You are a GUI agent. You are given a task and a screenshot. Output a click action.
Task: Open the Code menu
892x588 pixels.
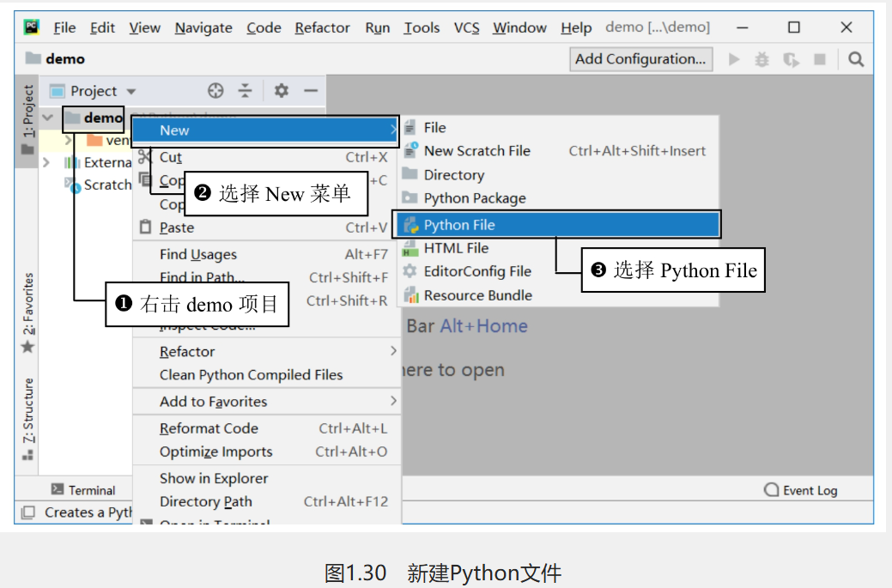pyautogui.click(x=264, y=27)
